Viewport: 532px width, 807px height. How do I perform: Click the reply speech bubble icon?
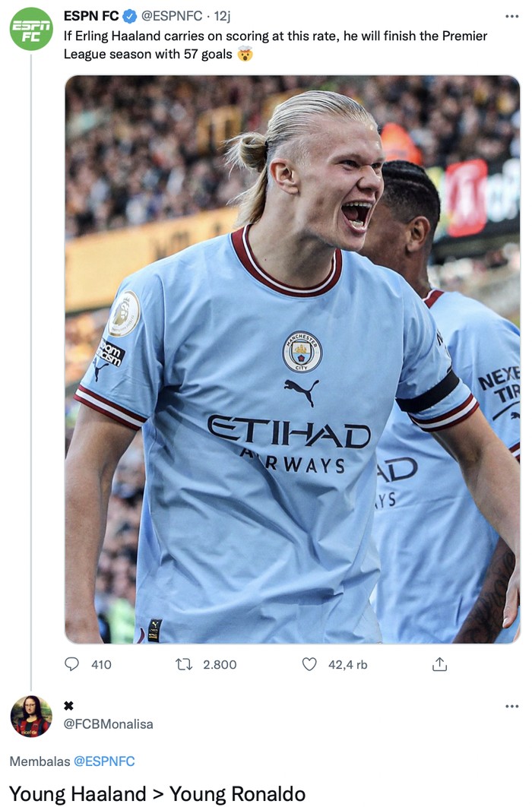pos(72,664)
